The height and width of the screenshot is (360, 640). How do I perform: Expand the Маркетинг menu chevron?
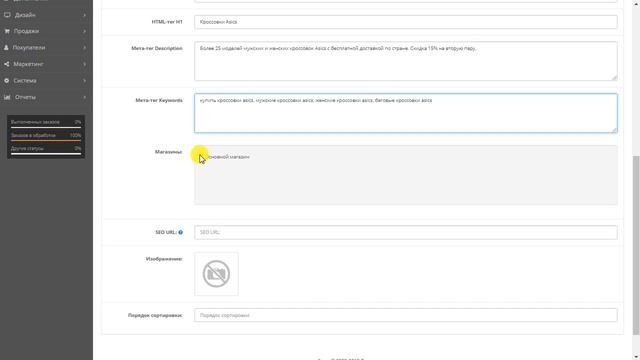pos(84,64)
